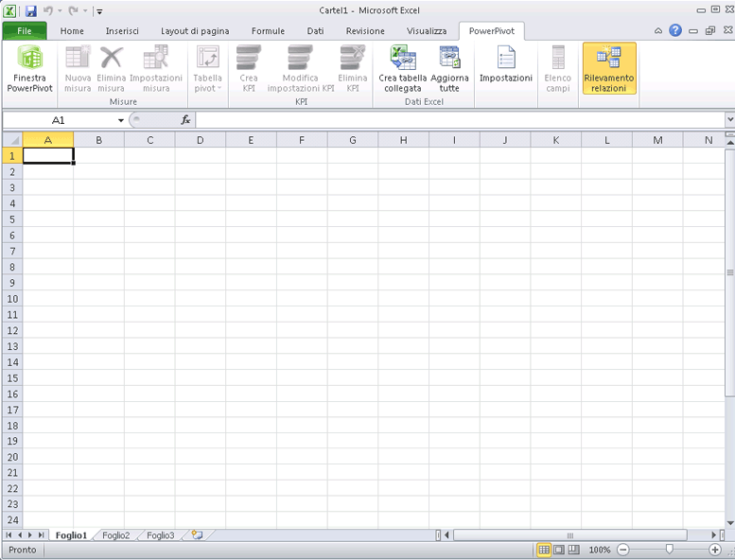Viewport: 735px width, 560px height.
Task: Click the vertical scrollbar up arrow
Action: pyautogui.click(x=730, y=144)
